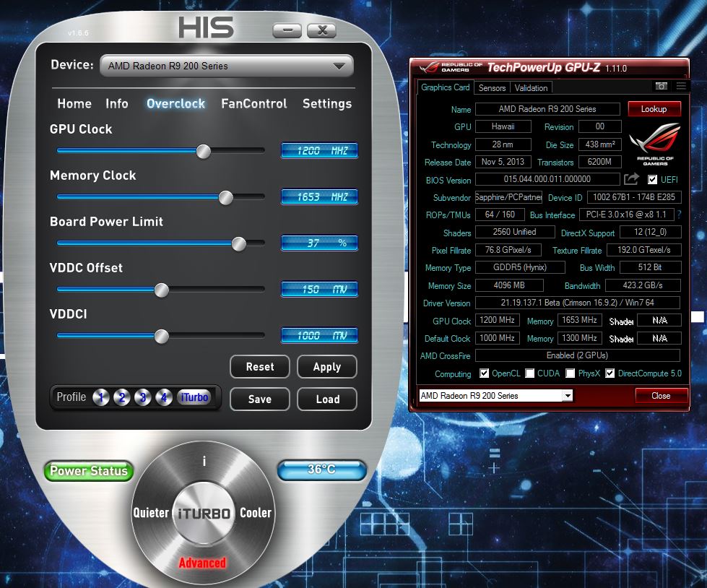This screenshot has height=588, width=707.
Task: Toggle UEFI checkbox in GPU-Z
Action: click(652, 179)
